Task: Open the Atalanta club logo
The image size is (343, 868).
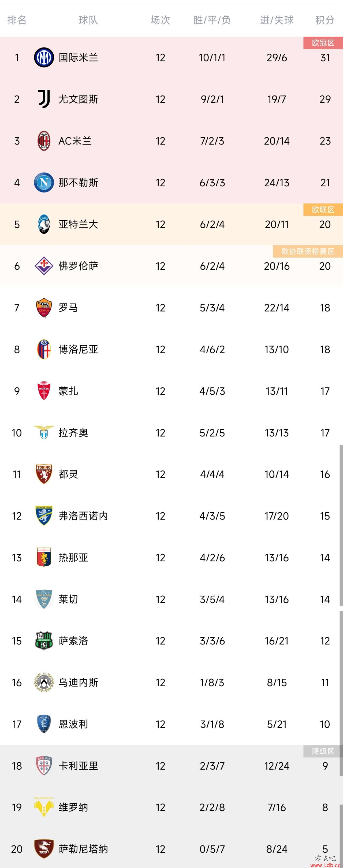Action: [x=44, y=224]
